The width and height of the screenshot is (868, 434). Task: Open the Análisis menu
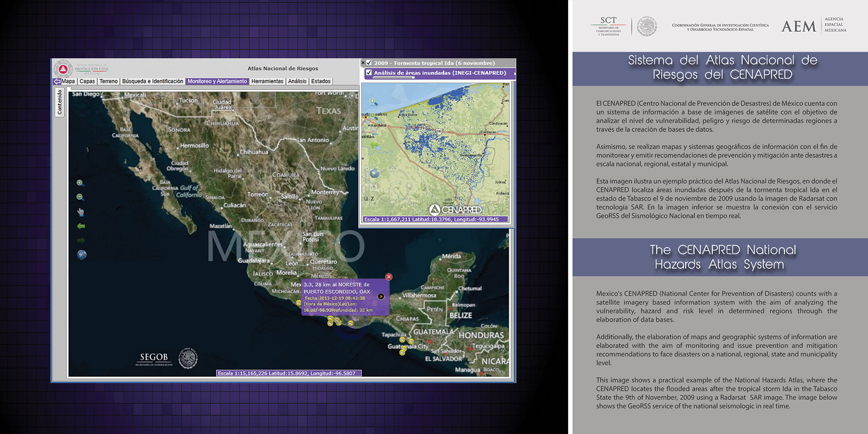coord(297,81)
